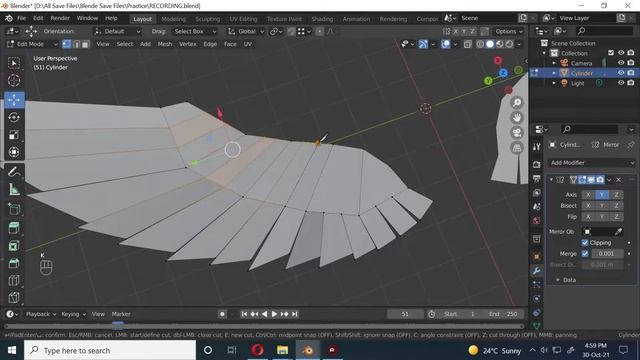Open the Vertex menu
The width and height of the screenshot is (640, 360).
coord(188,44)
